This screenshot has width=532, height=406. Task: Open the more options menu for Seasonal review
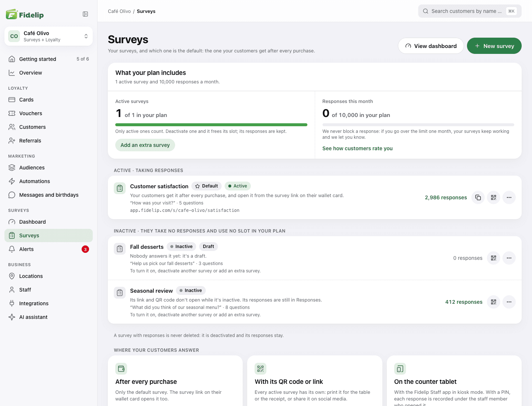pos(509,302)
